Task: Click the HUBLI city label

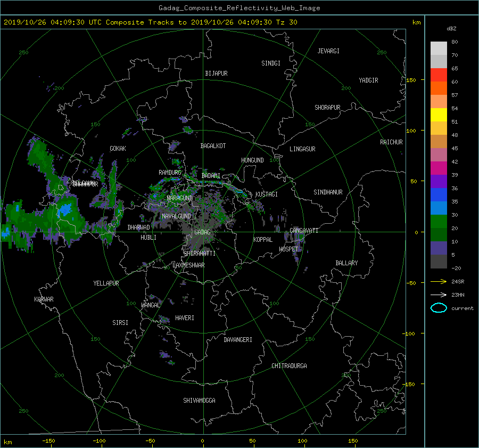Action: coord(148,238)
